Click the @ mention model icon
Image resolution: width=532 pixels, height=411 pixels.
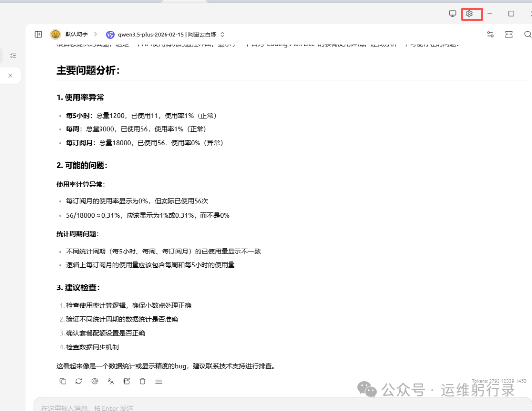pos(95,381)
